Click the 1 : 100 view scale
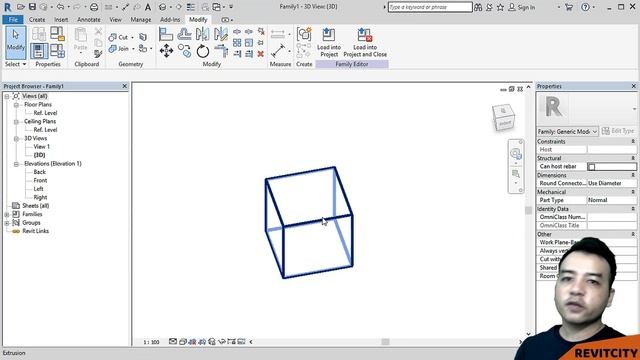This screenshot has width=640, height=360. [151, 342]
